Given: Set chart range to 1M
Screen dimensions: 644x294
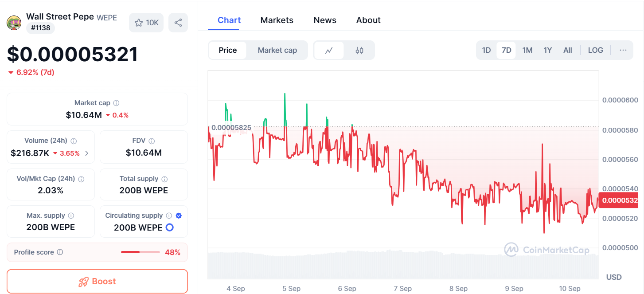Looking at the screenshot, I should tap(527, 50).
